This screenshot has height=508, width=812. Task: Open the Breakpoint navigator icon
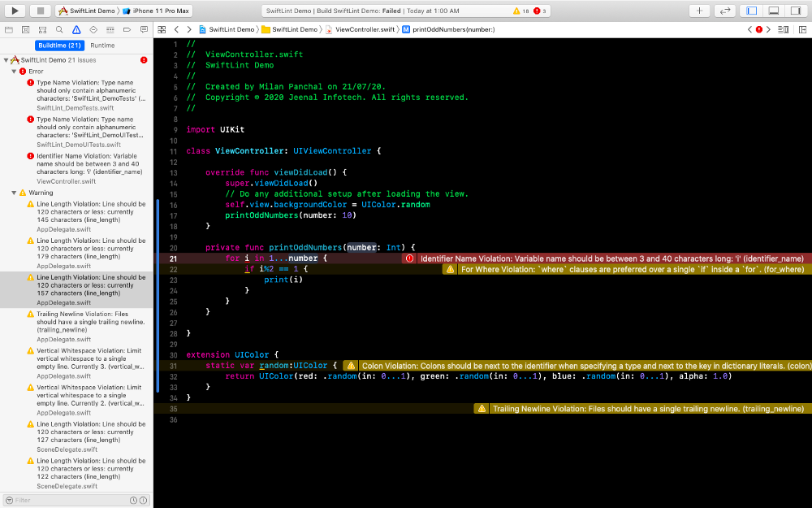click(127, 29)
